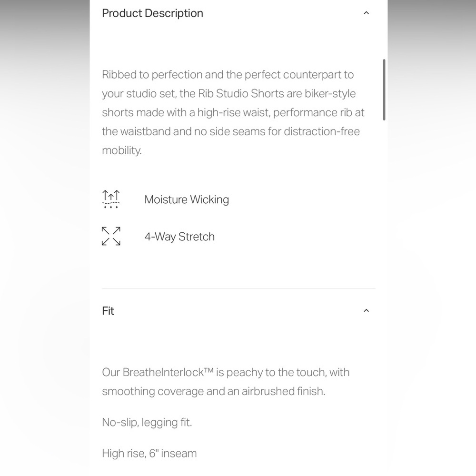Click the No-slip, legging fit line
The image size is (476, 476).
tap(147, 422)
